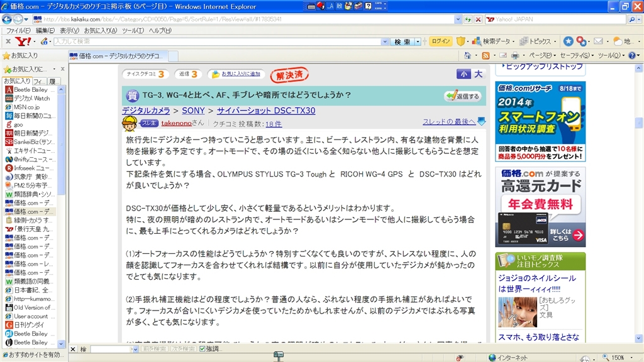644x362 pixels.
Task: Open the find bar text dropdown arrow
Action: (x=135, y=349)
